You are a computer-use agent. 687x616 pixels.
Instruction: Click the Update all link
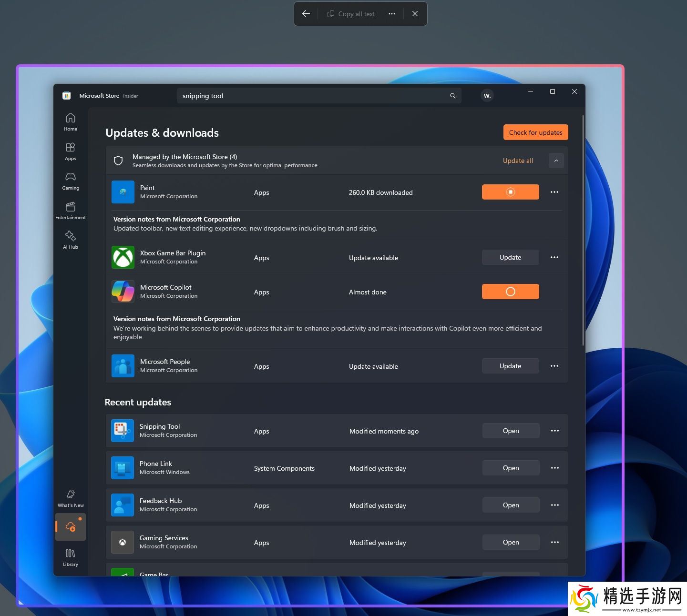(x=518, y=161)
